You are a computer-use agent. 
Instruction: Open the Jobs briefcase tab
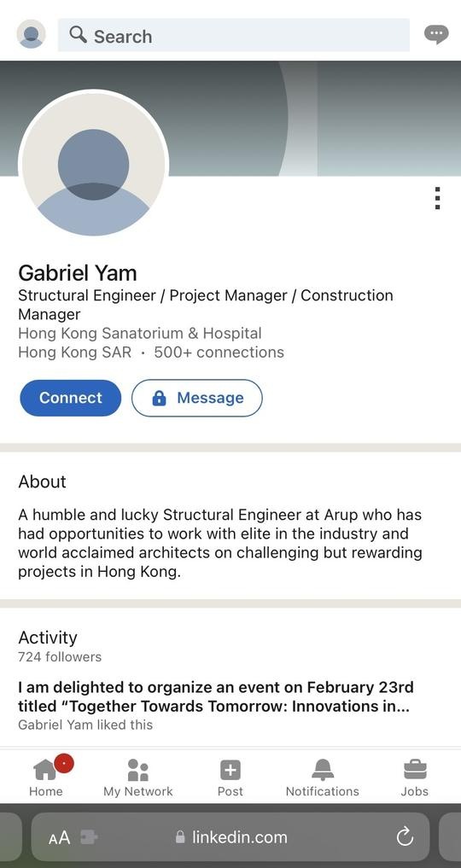pyautogui.click(x=415, y=777)
